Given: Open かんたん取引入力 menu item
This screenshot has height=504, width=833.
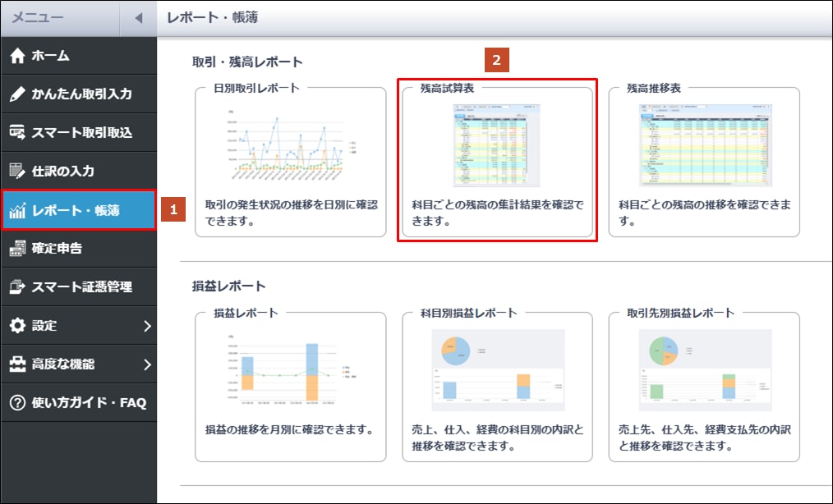Looking at the screenshot, I should [x=79, y=94].
